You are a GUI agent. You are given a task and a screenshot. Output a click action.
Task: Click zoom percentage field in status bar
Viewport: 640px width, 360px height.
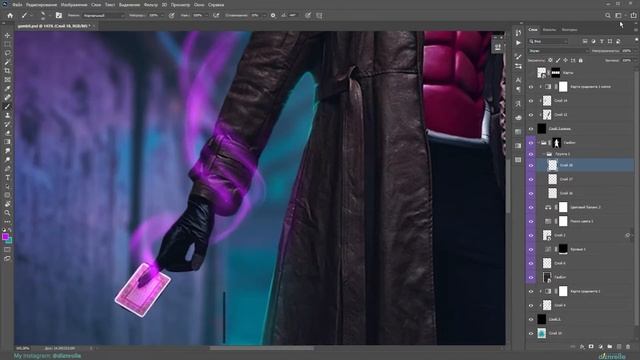tap(23, 348)
